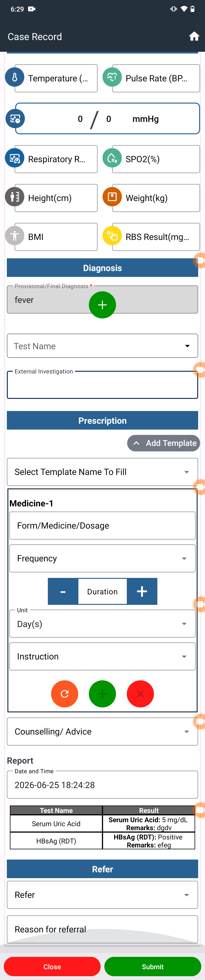The height and width of the screenshot is (980, 205).
Task: Click the green plus beside diagnosis
Action: pyautogui.click(x=102, y=305)
